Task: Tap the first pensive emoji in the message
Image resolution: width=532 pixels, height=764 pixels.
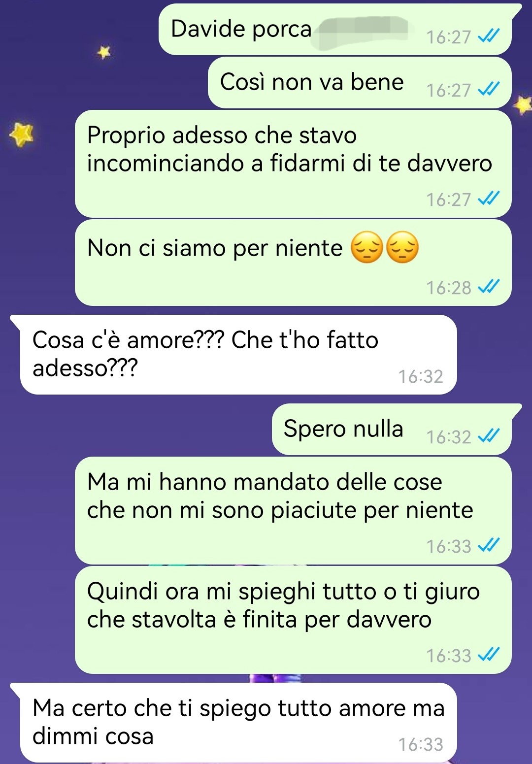Action: [x=366, y=248]
